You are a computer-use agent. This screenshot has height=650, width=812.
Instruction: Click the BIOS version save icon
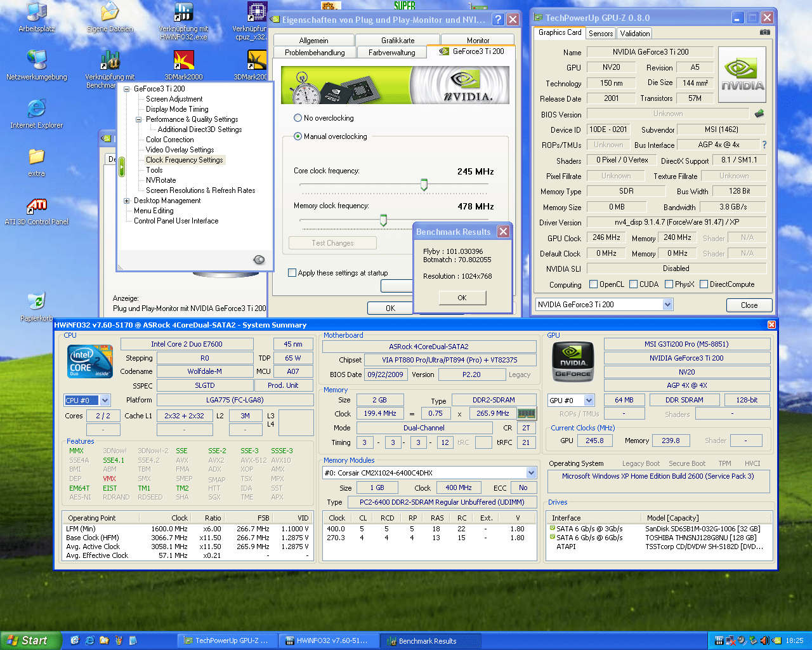(759, 114)
